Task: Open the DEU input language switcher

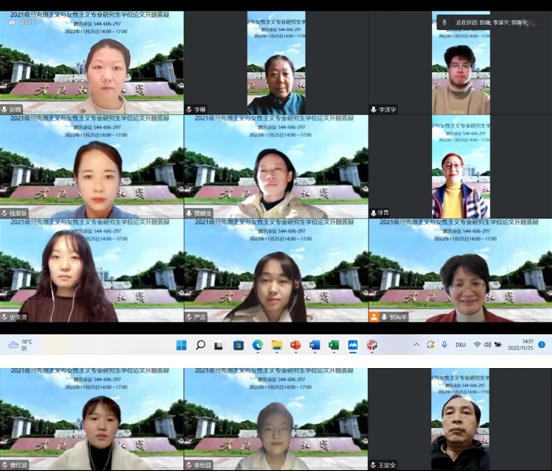Action: pyautogui.click(x=460, y=345)
